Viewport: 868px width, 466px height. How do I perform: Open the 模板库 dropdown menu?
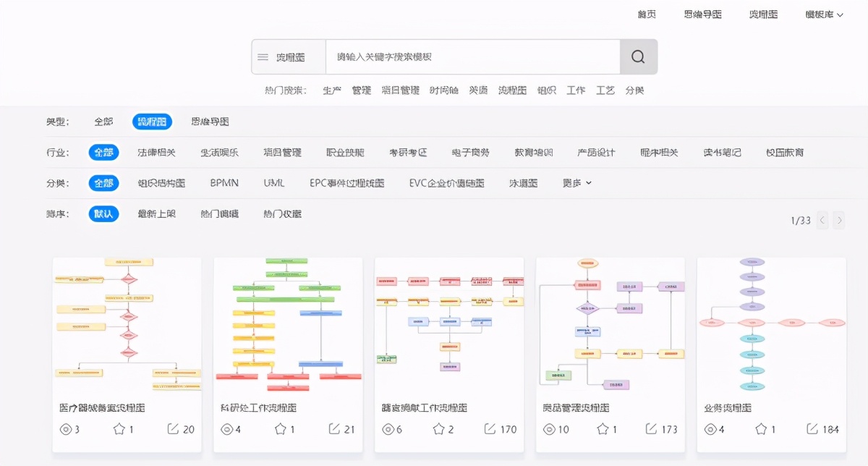tap(822, 14)
